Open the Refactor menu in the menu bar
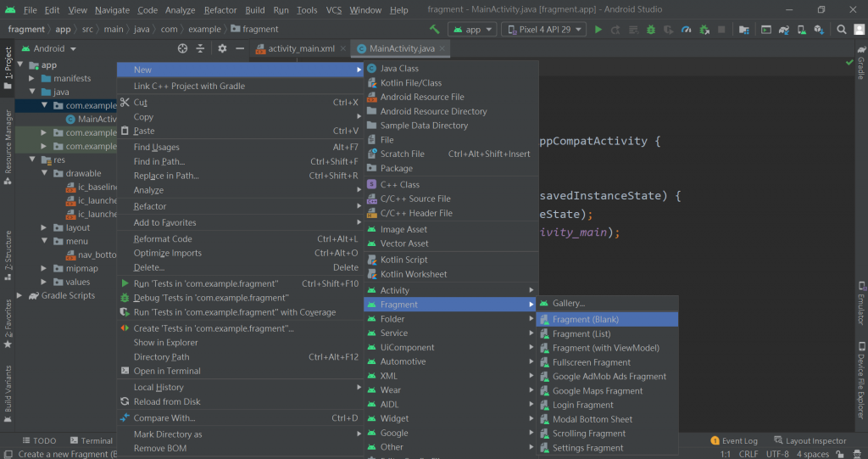The height and width of the screenshot is (459, 868). (220, 10)
